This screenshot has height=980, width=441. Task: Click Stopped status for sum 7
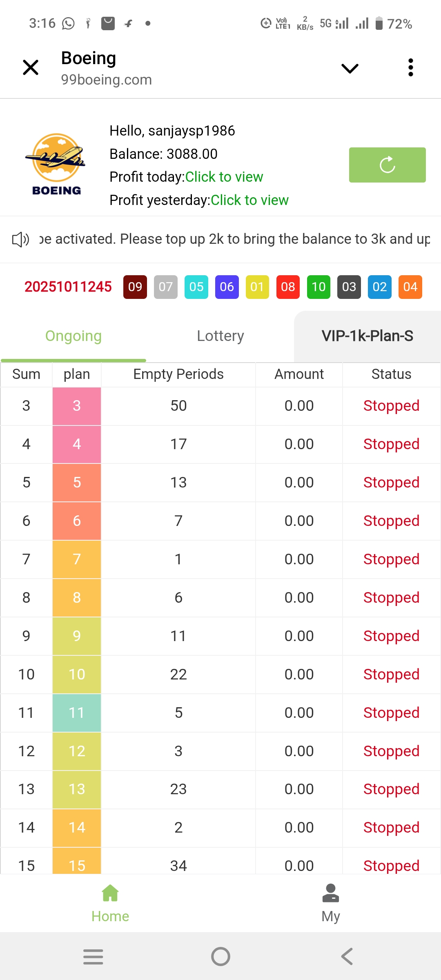point(391,559)
